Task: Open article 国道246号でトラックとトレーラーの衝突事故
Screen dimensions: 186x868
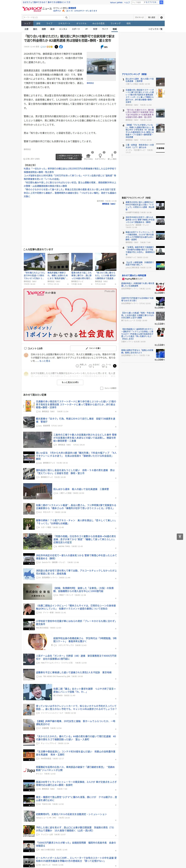Action: pos(76,783)
